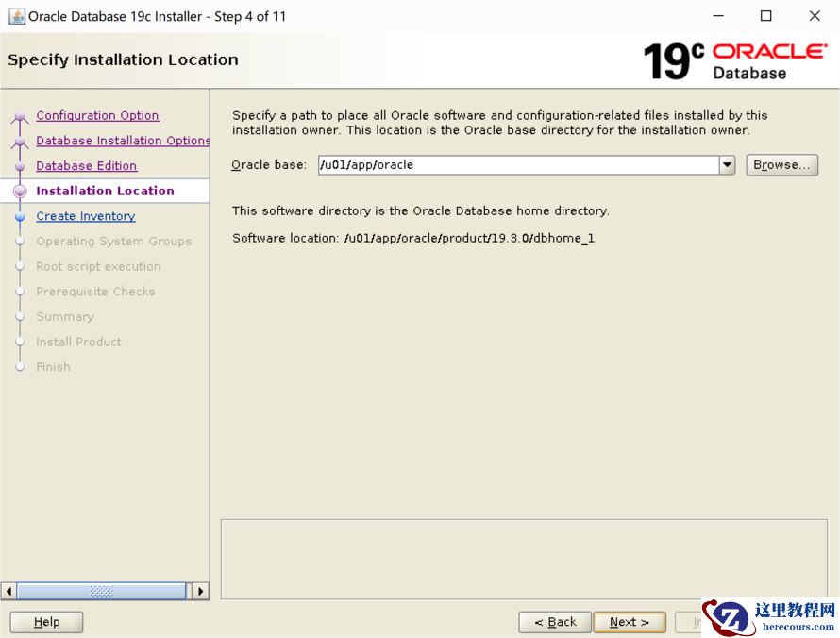The image size is (840, 638).
Task: Click the < Back button
Action: [x=555, y=622]
